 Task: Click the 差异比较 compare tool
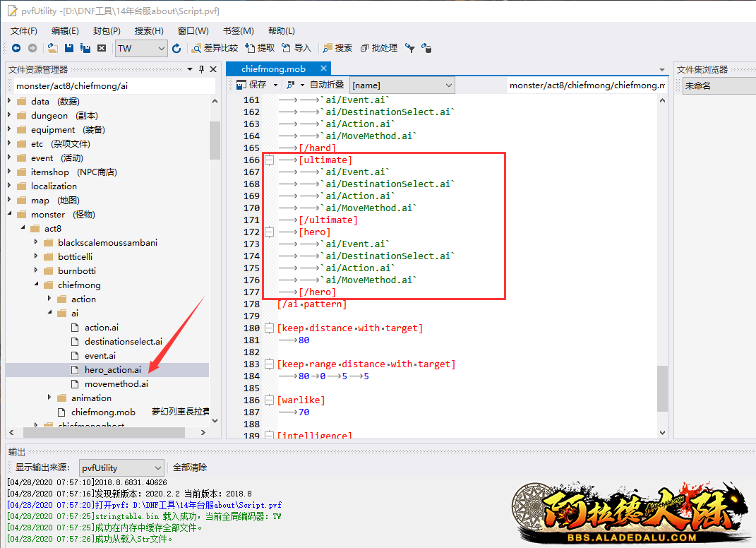[215, 48]
